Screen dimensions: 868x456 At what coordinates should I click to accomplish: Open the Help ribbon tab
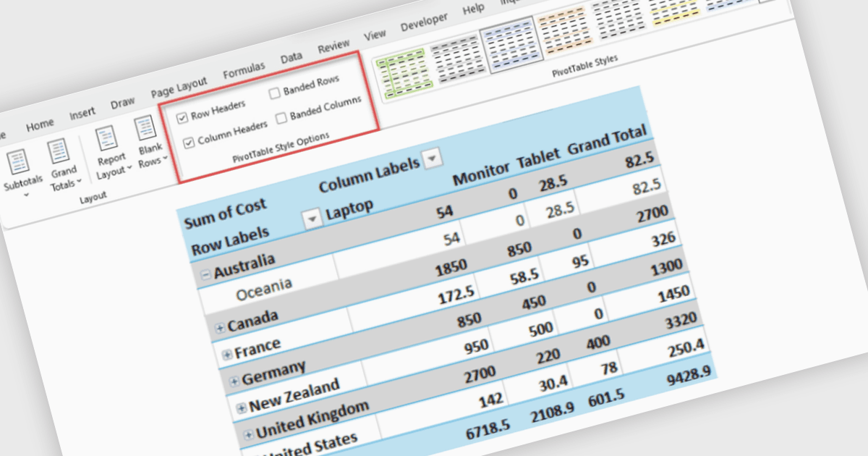(x=473, y=9)
